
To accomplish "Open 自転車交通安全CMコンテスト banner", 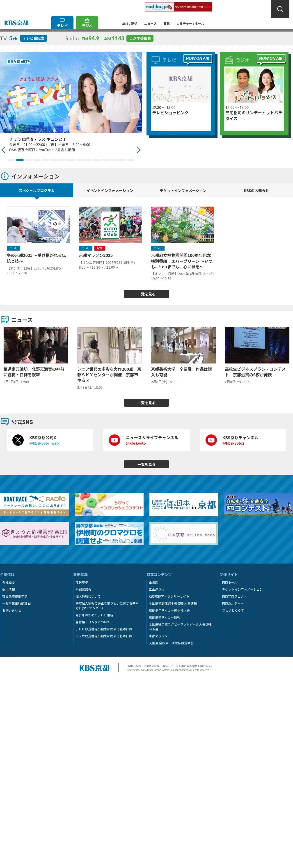I will (259, 505).
